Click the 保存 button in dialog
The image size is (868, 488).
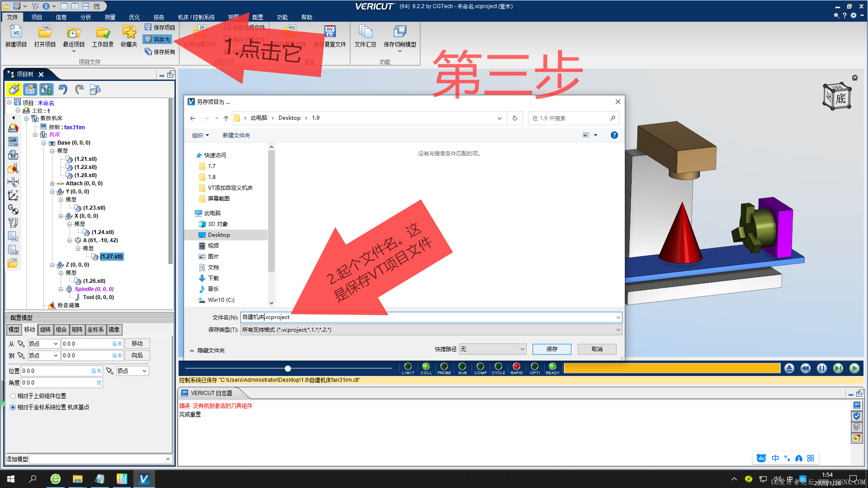pyautogui.click(x=552, y=349)
